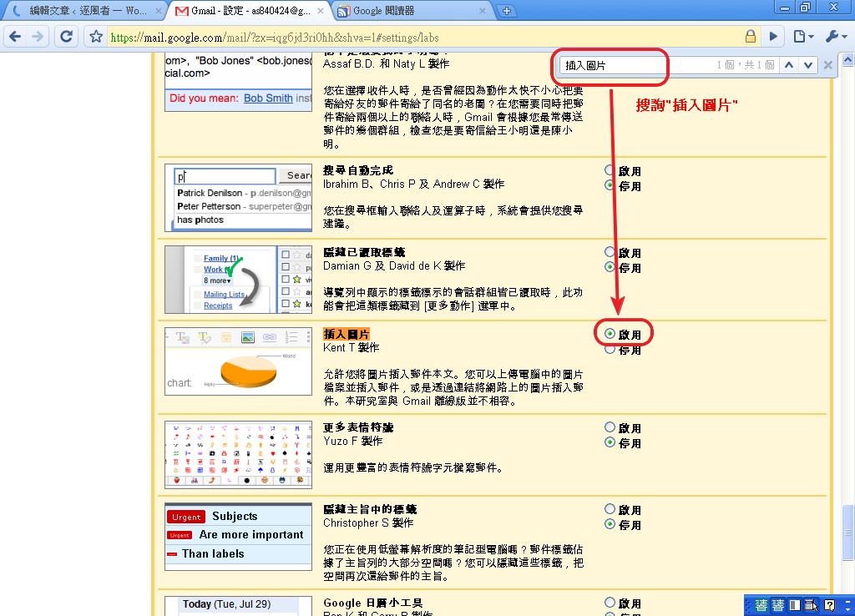The width and height of the screenshot is (855, 616).
Task: Enable 隱藏已讀取標籤 lab
Action: click(x=610, y=252)
